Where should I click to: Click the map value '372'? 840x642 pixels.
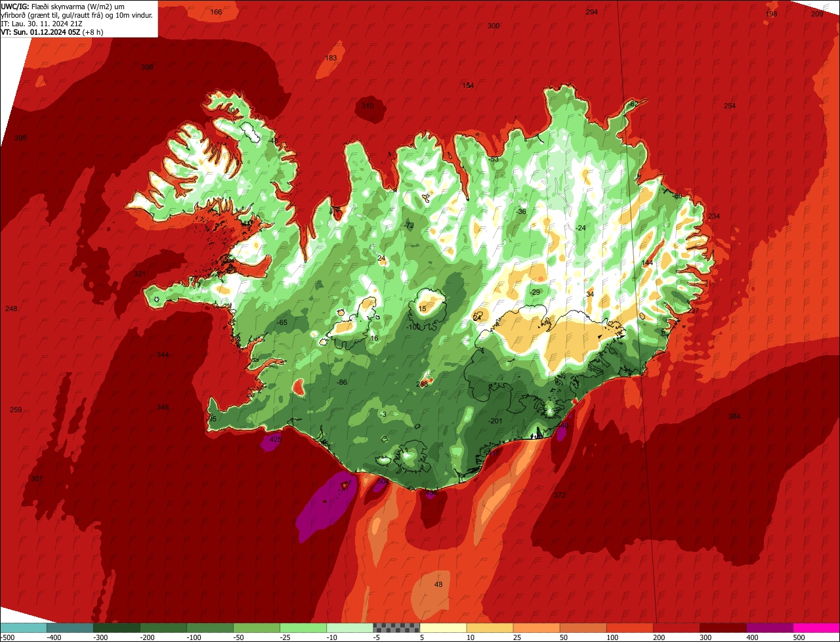(x=560, y=494)
